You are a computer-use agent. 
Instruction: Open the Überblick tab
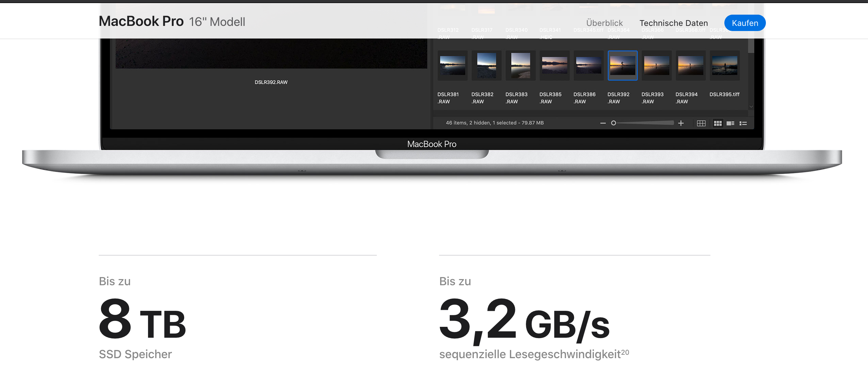(x=604, y=23)
